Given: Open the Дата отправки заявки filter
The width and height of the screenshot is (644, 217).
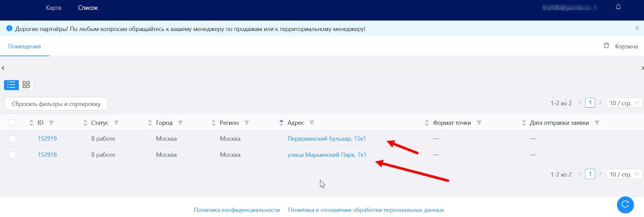Looking at the screenshot, I should (x=597, y=123).
